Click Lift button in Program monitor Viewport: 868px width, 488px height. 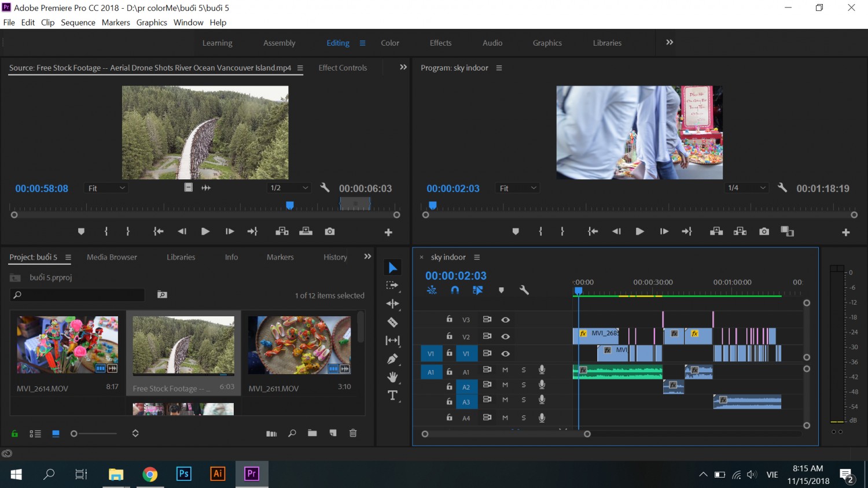coord(716,231)
